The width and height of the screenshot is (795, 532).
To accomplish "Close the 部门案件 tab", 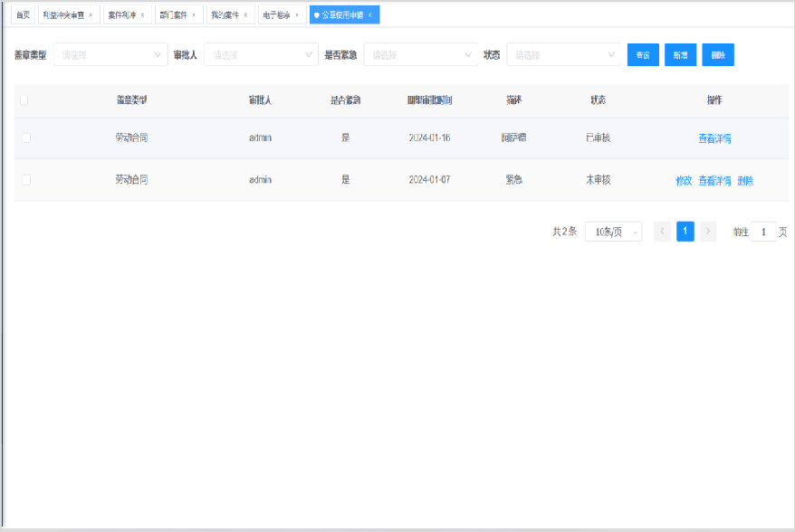I will coord(194,15).
